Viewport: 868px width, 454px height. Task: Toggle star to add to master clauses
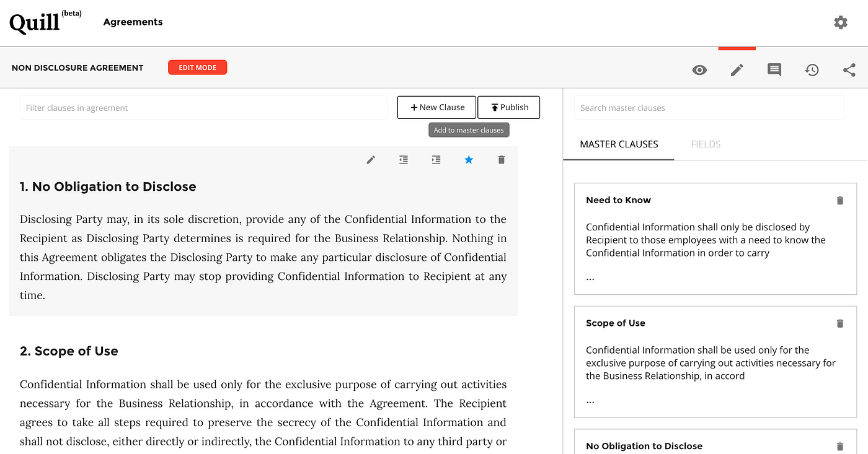coord(469,160)
